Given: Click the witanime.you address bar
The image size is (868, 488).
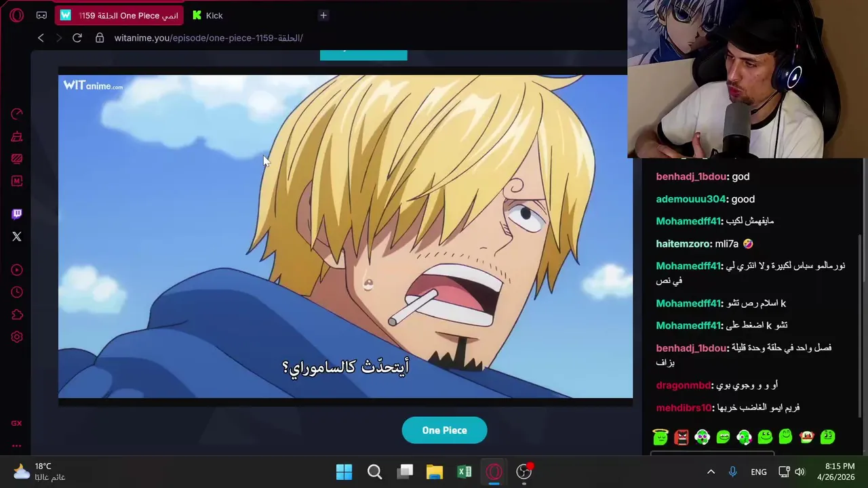Looking at the screenshot, I should 208,38.
